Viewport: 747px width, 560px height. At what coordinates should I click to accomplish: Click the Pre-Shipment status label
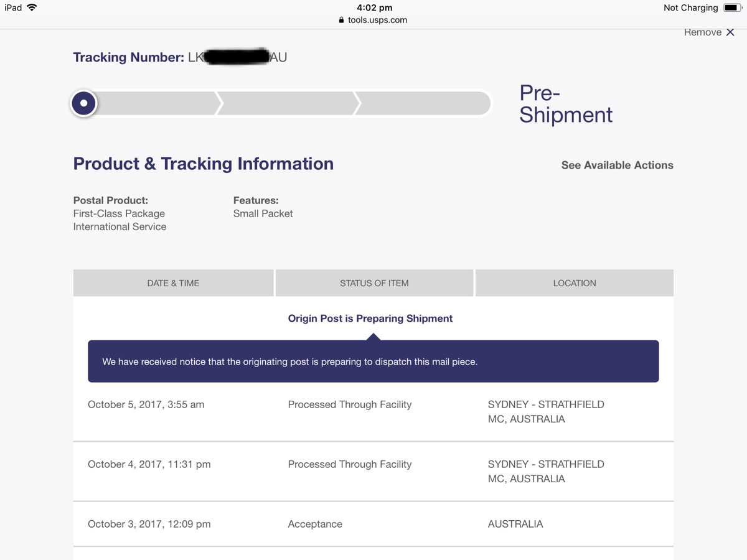point(565,104)
